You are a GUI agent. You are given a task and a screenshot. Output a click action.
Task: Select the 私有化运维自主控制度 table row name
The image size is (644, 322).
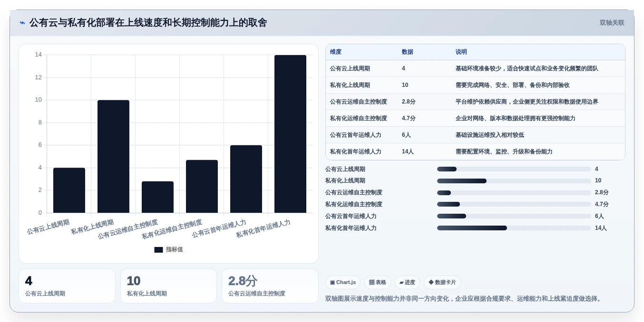click(359, 119)
